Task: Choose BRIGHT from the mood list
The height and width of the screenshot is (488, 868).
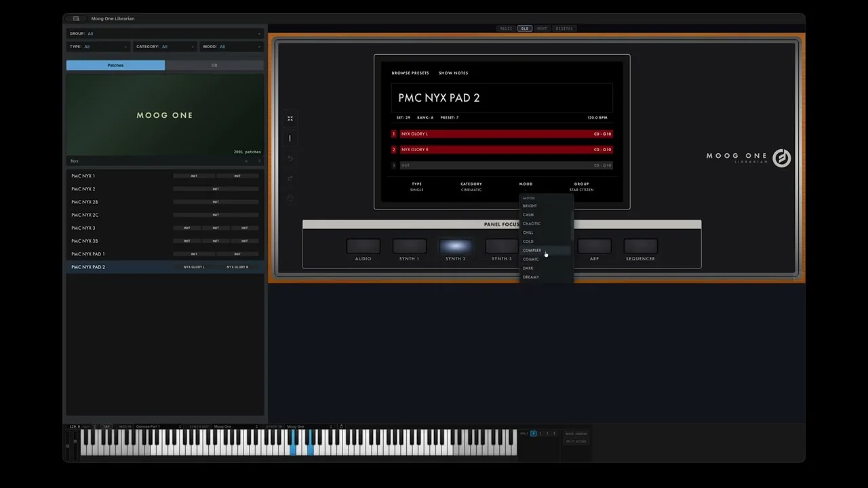Action: tap(546, 206)
